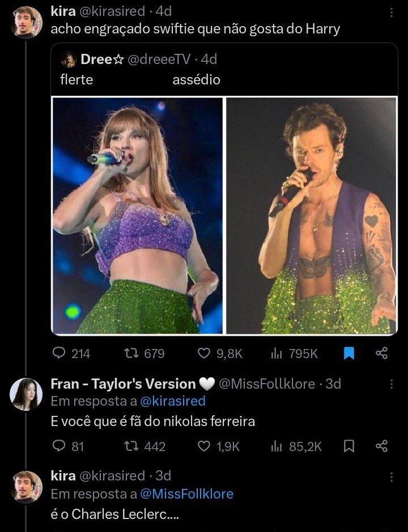Share kira's first tweet

tap(381, 353)
